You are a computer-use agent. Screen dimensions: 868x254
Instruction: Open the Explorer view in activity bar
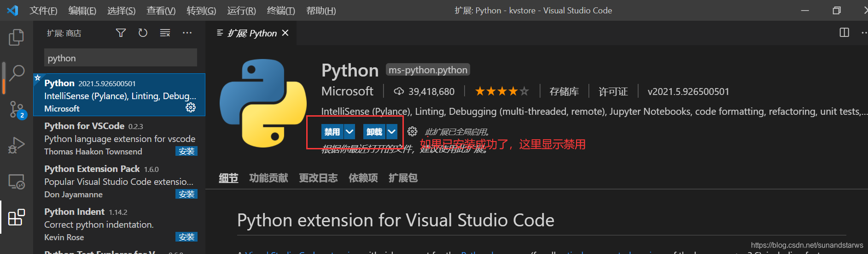pos(16,37)
